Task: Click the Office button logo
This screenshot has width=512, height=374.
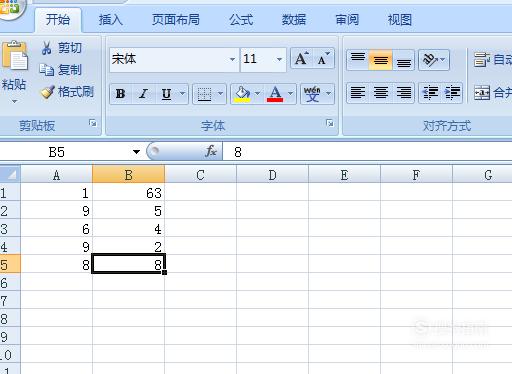Action: 10,8
